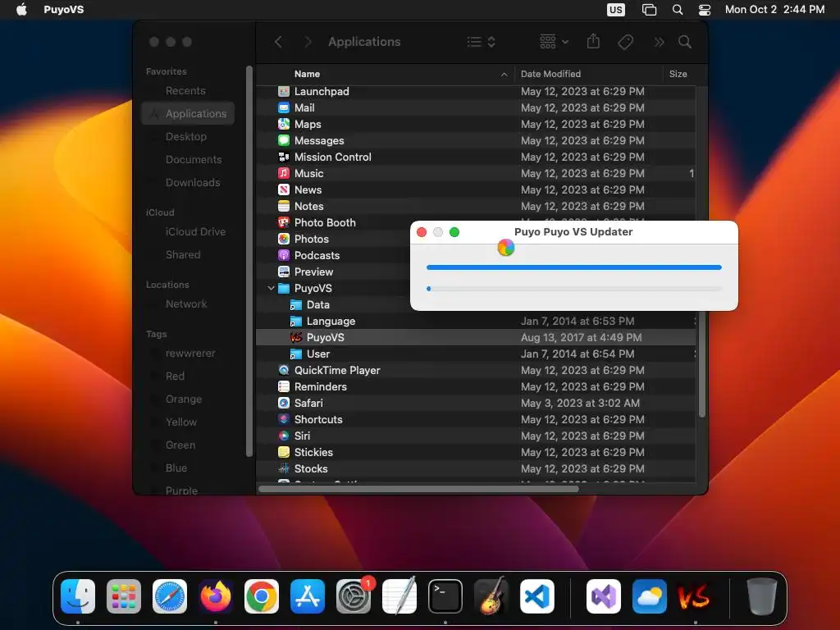Open the list view switcher dropdown
This screenshot has height=630, width=840.
click(481, 42)
